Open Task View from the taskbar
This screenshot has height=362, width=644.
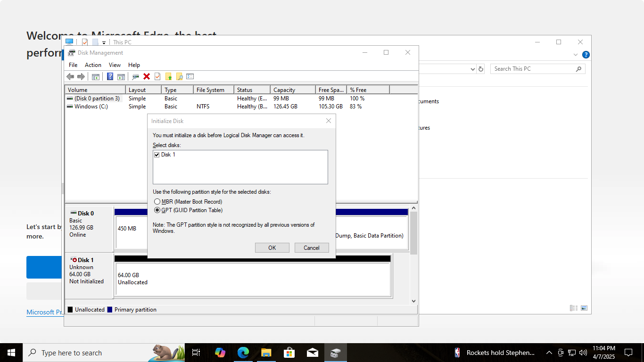196,353
